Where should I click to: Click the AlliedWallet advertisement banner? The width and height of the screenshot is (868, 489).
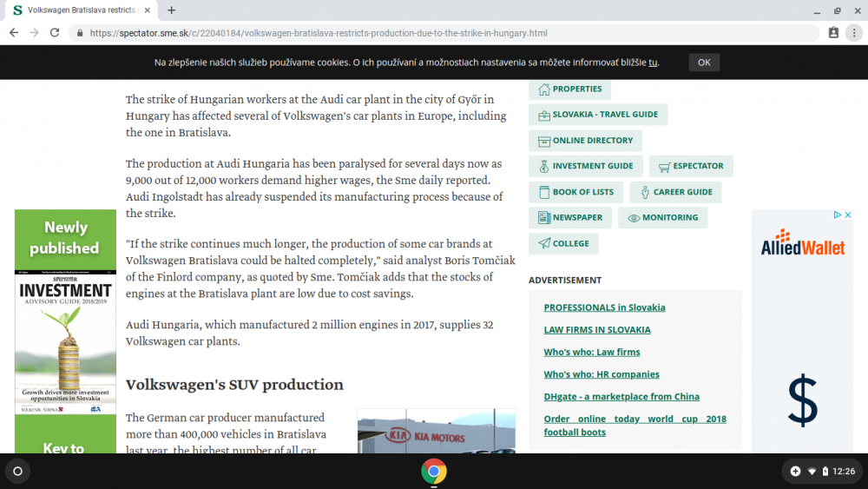[x=802, y=331]
